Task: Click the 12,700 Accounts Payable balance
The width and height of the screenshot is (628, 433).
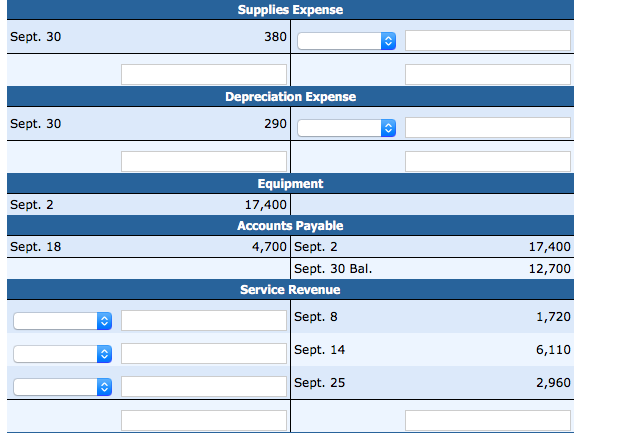Action: [x=549, y=268]
